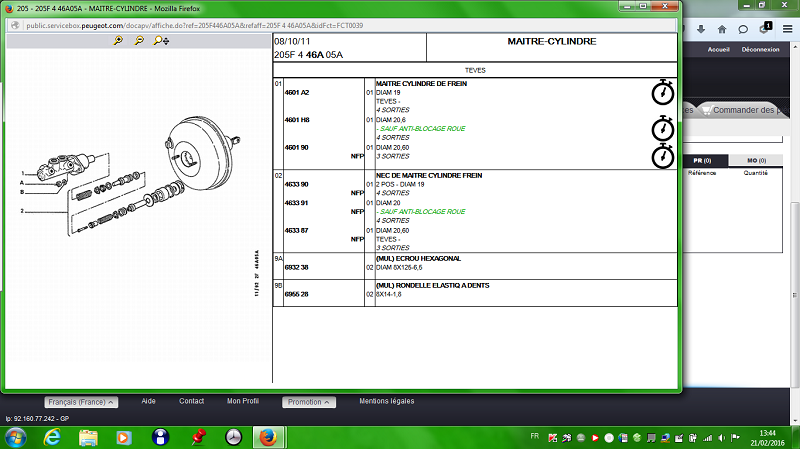Click the Accueil link
800x449 pixels.
pyautogui.click(x=718, y=49)
